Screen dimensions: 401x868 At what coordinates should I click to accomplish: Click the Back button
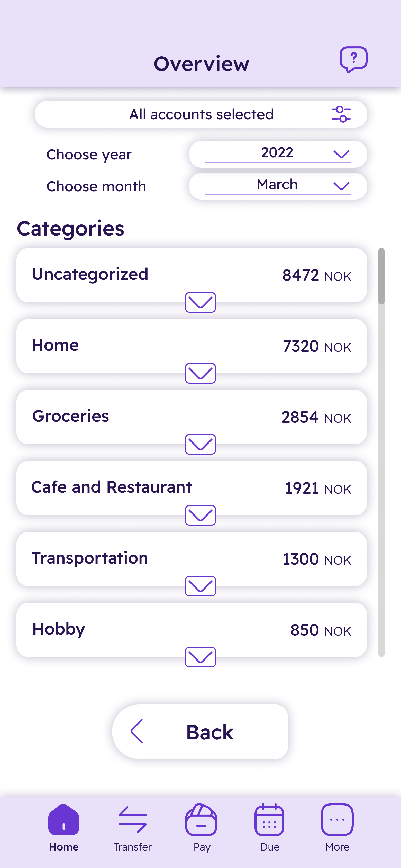pyautogui.click(x=200, y=731)
